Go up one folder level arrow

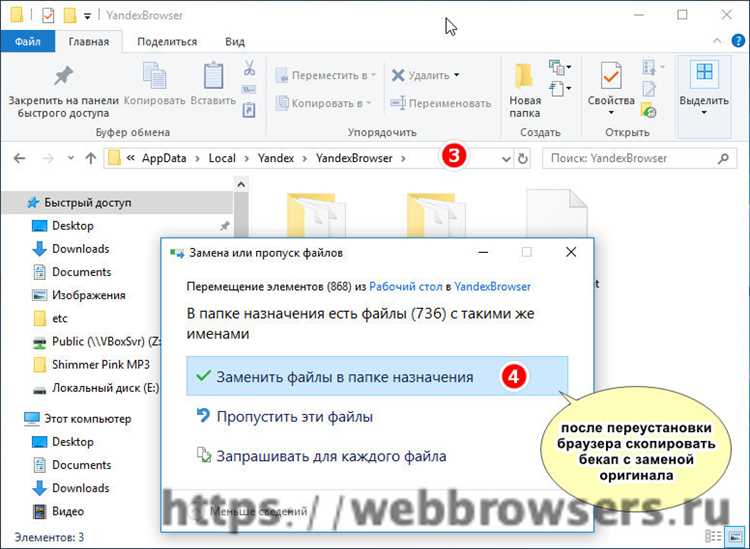(90, 158)
